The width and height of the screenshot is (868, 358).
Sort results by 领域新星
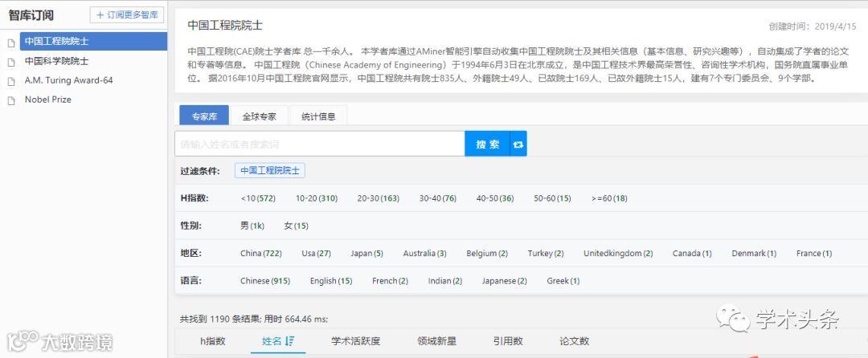[436, 341]
